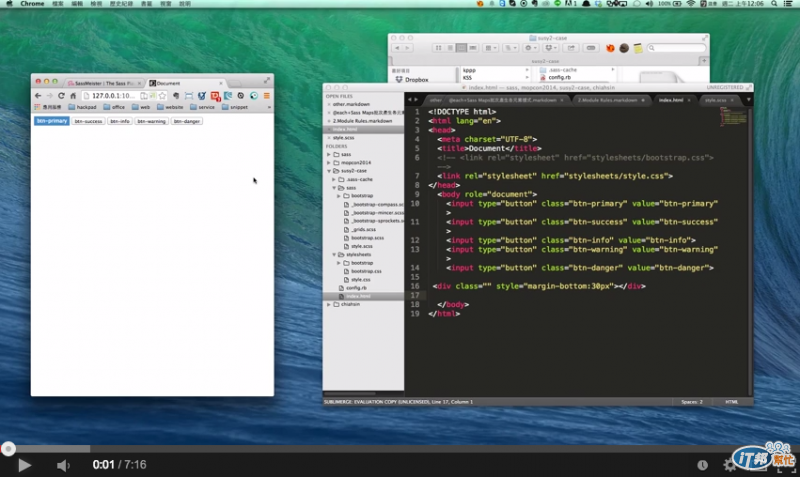The width and height of the screenshot is (800, 477).
Task: Click watch later clock icon
Action: [703, 465]
